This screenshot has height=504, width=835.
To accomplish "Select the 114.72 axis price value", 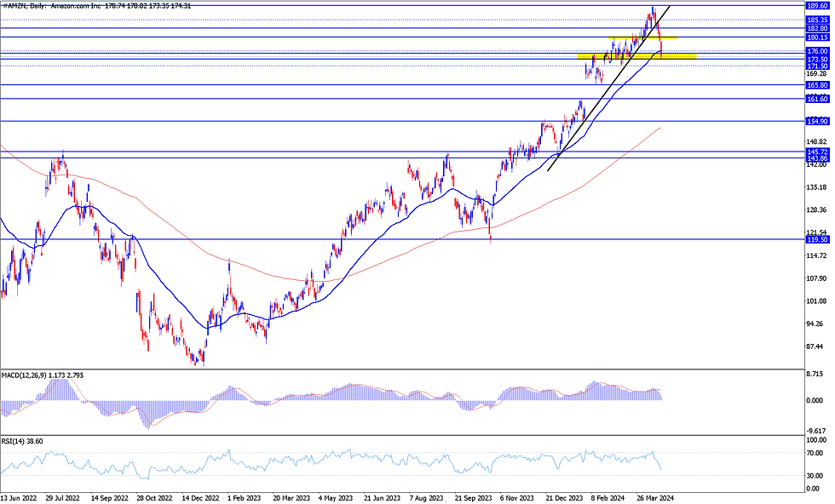I will (x=817, y=255).
